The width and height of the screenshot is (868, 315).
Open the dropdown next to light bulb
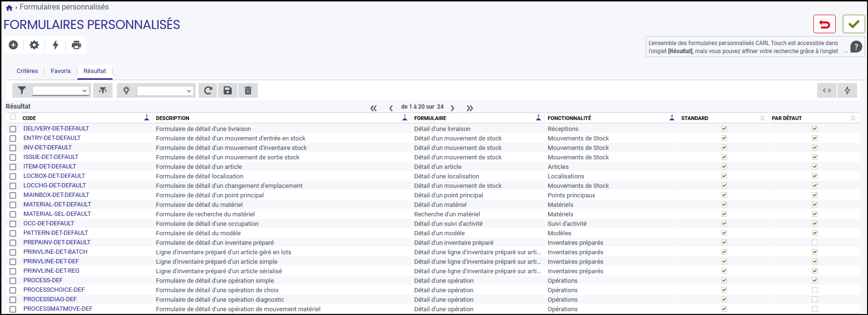[x=165, y=91]
